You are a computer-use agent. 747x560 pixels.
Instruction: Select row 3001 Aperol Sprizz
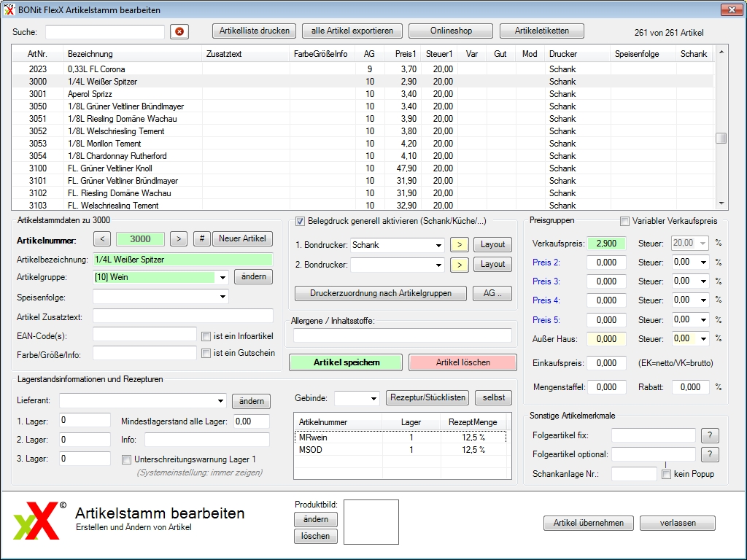[363, 94]
